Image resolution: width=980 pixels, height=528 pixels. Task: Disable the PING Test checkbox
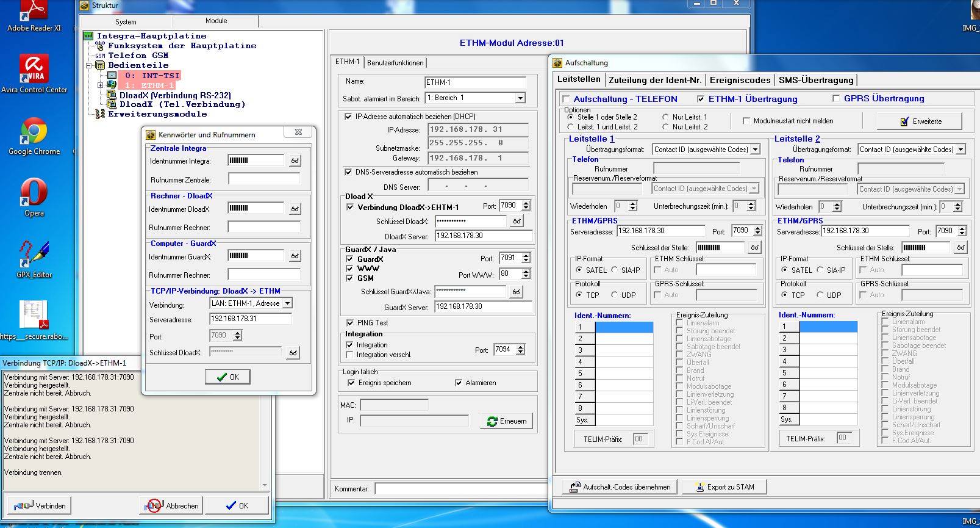click(350, 323)
